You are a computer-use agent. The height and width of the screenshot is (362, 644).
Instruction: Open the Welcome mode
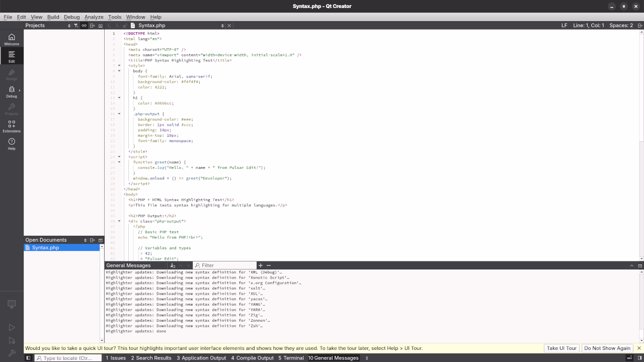(x=12, y=39)
